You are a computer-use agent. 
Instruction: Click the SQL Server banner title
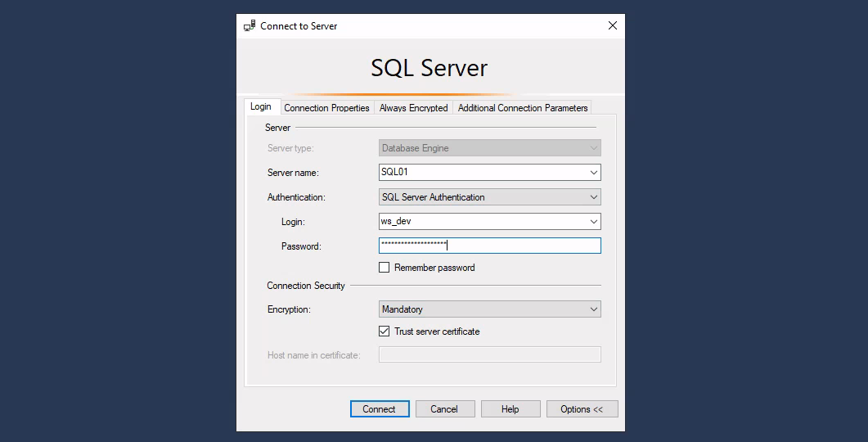(x=429, y=68)
